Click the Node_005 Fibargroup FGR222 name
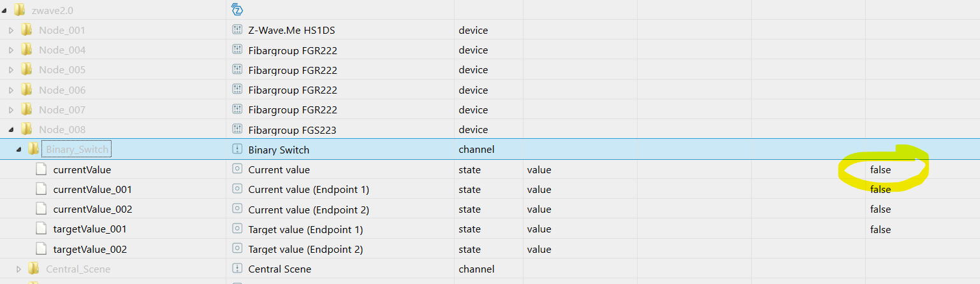The width and height of the screenshot is (980, 284). coord(293,70)
